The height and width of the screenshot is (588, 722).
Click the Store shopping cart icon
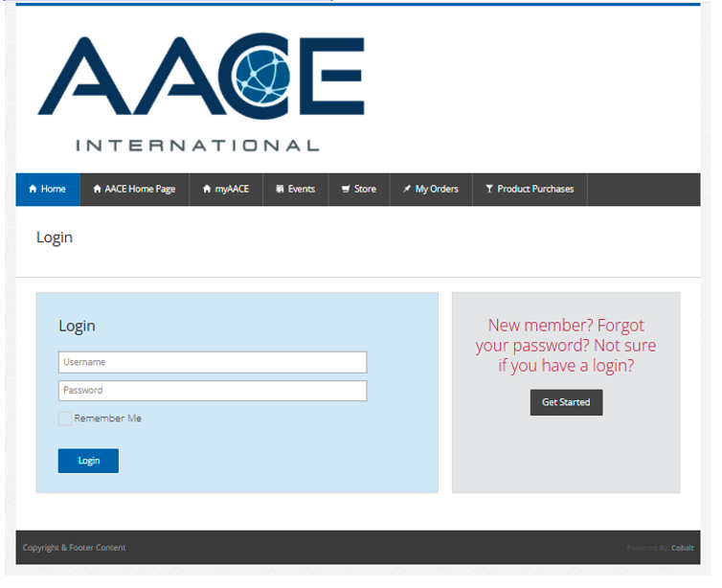pyautogui.click(x=346, y=190)
